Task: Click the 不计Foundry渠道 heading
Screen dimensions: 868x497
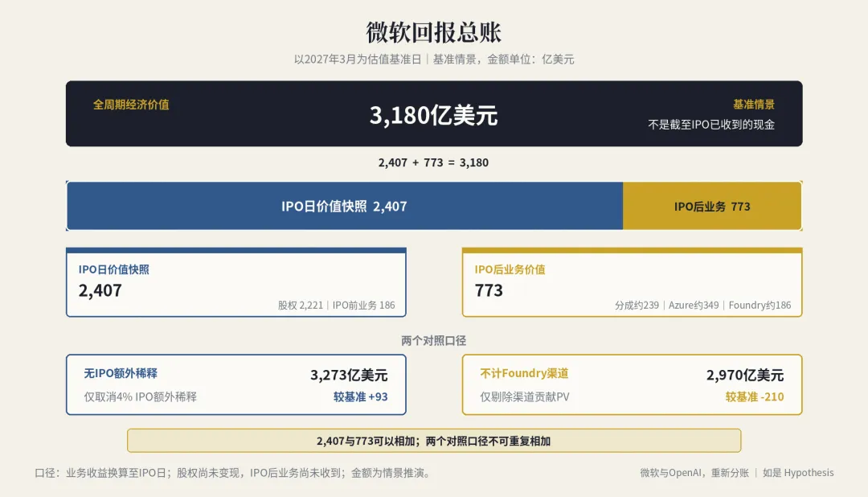Action: [524, 373]
